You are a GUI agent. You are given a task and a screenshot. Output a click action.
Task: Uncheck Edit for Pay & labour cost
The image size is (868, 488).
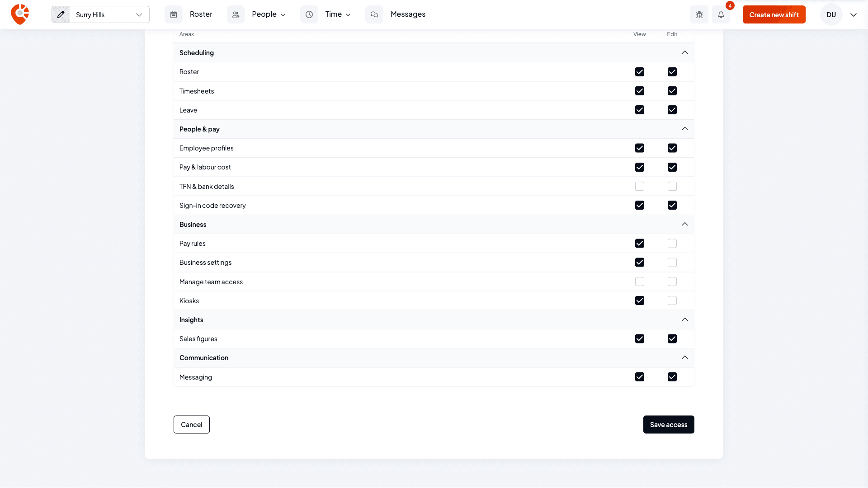(672, 167)
